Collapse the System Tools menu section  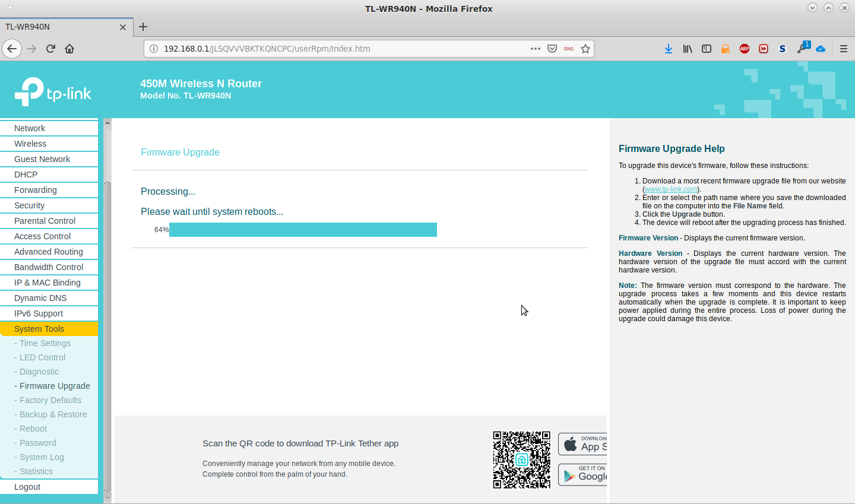[39, 329]
